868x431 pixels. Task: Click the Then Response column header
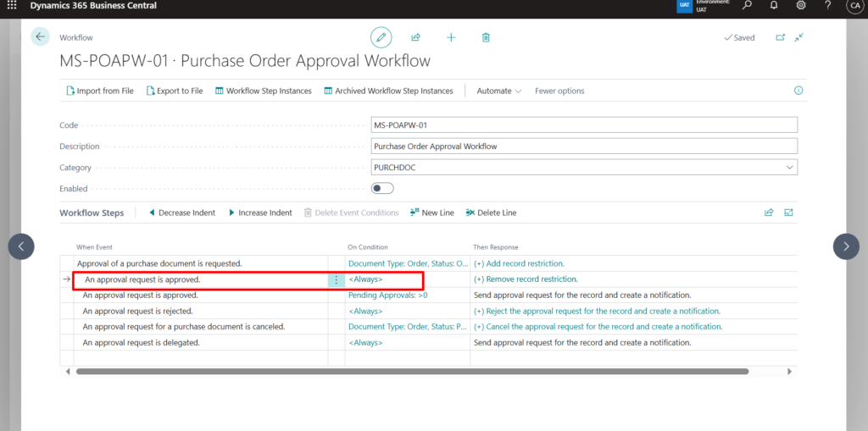pos(495,246)
